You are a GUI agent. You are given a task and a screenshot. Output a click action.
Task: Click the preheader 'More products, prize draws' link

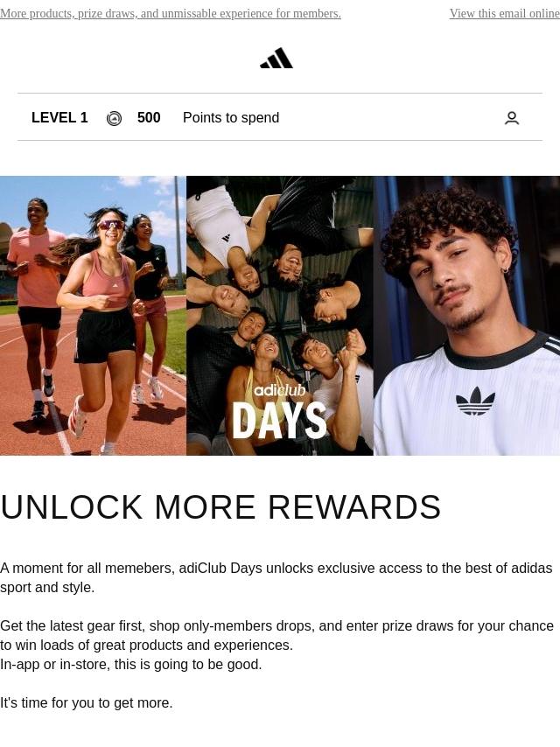(170, 13)
